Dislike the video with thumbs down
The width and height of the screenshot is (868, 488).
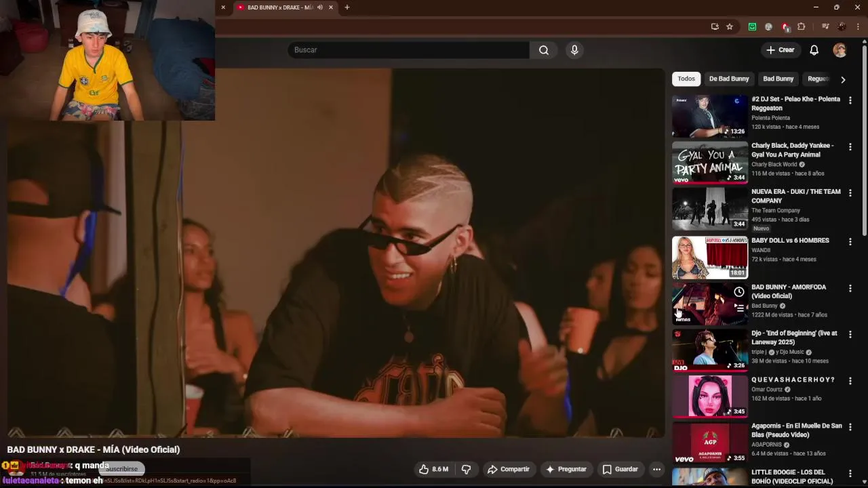[x=466, y=469]
